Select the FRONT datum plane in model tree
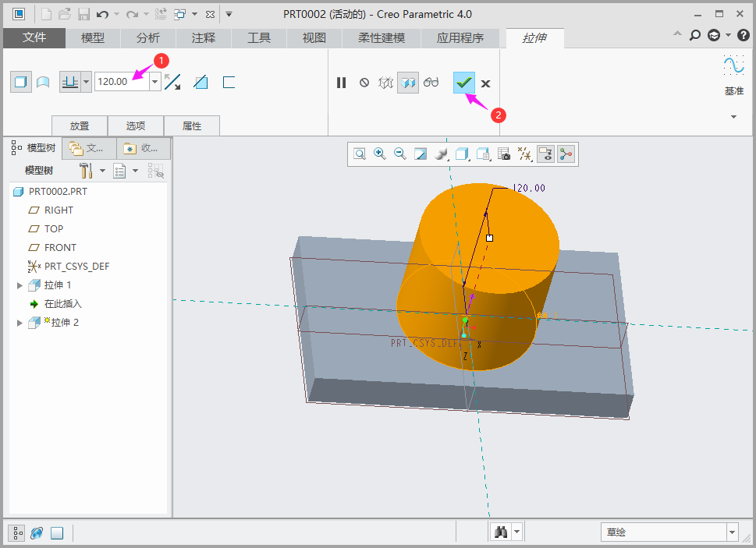The height and width of the screenshot is (548, 756). 60,248
